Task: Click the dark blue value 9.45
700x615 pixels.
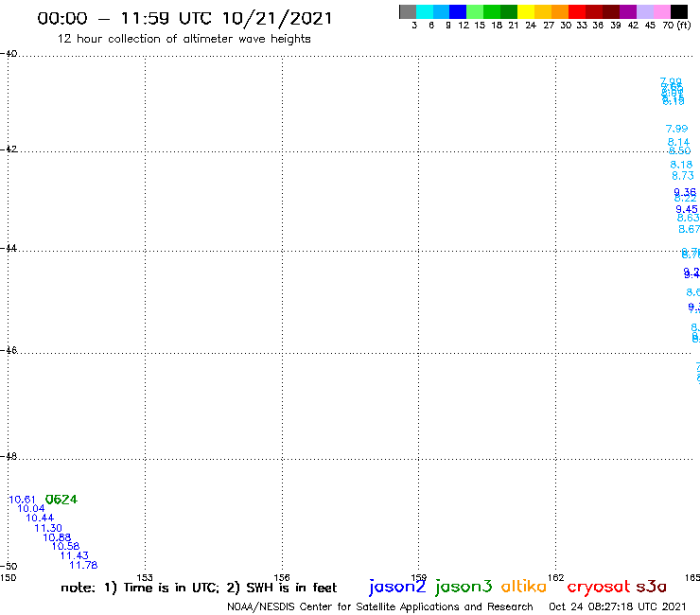Action: 687,209
